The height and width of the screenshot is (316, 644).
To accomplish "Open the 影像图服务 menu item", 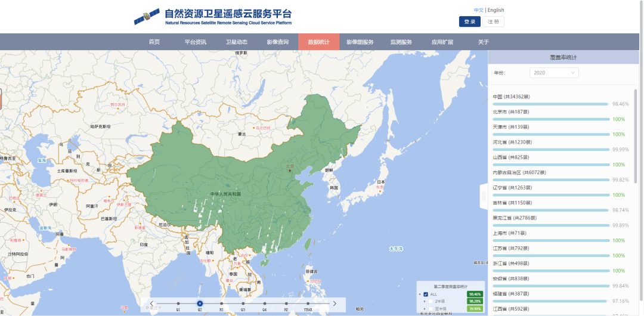I will click(x=360, y=42).
